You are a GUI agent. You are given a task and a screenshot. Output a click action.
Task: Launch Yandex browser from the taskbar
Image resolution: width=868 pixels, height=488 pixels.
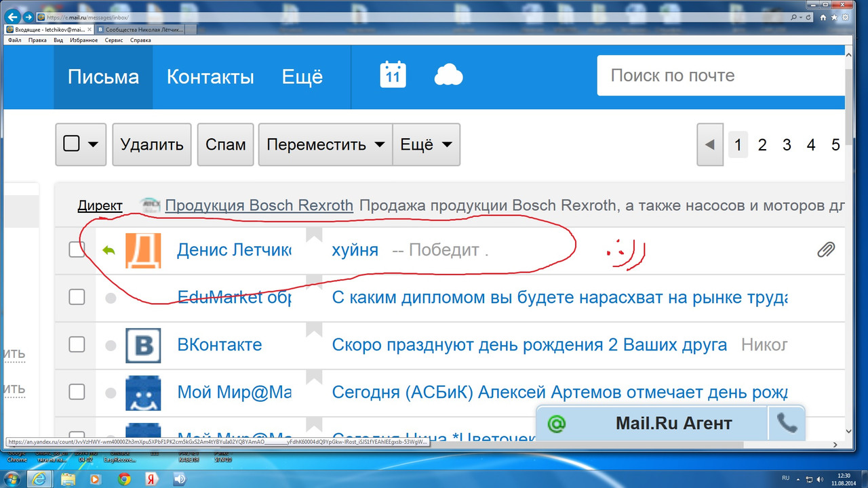(x=152, y=479)
